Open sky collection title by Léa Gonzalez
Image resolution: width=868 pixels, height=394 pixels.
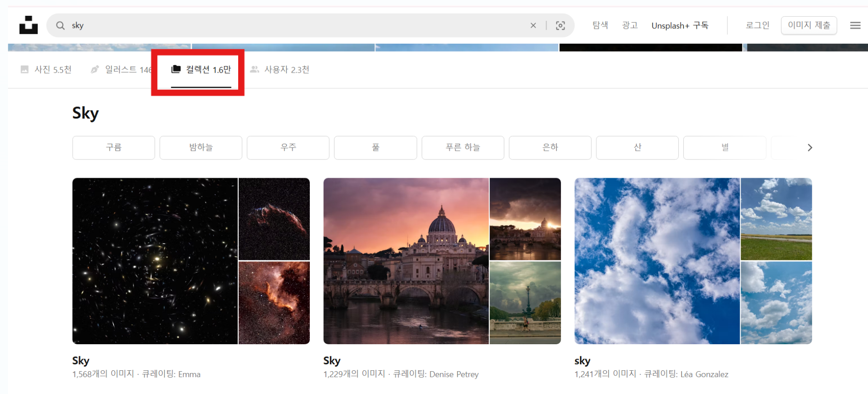tap(582, 361)
